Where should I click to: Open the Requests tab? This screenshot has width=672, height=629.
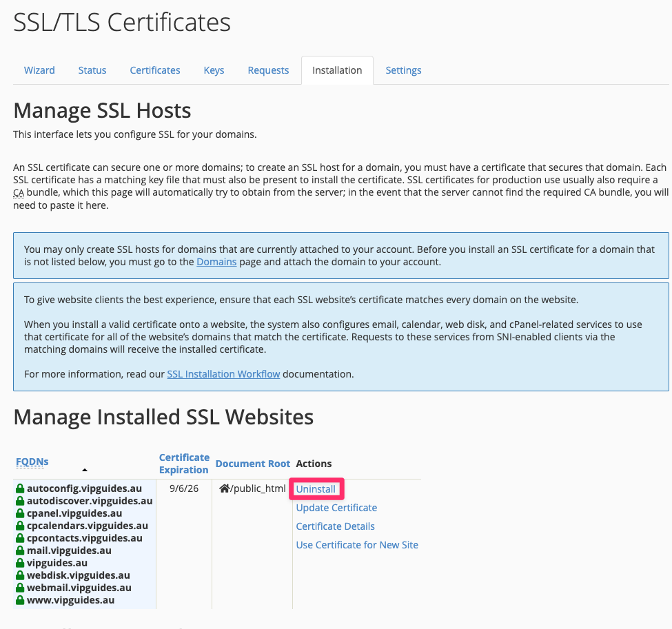(268, 70)
